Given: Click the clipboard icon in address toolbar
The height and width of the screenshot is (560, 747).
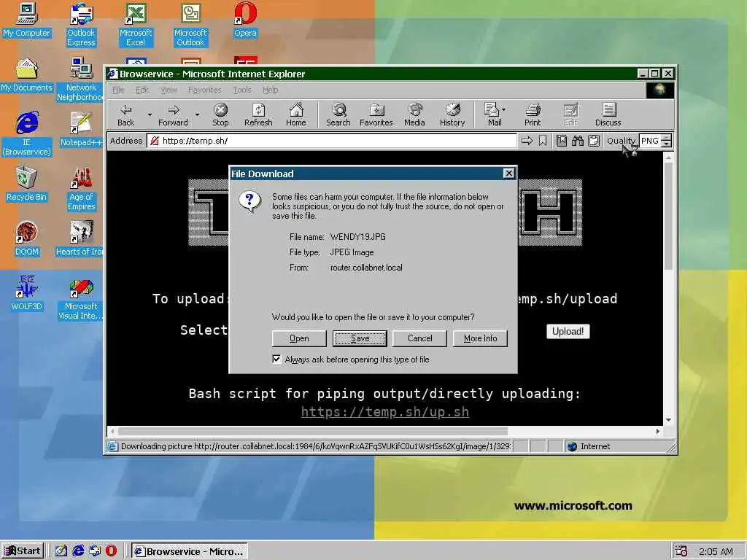Looking at the screenshot, I should 594,141.
